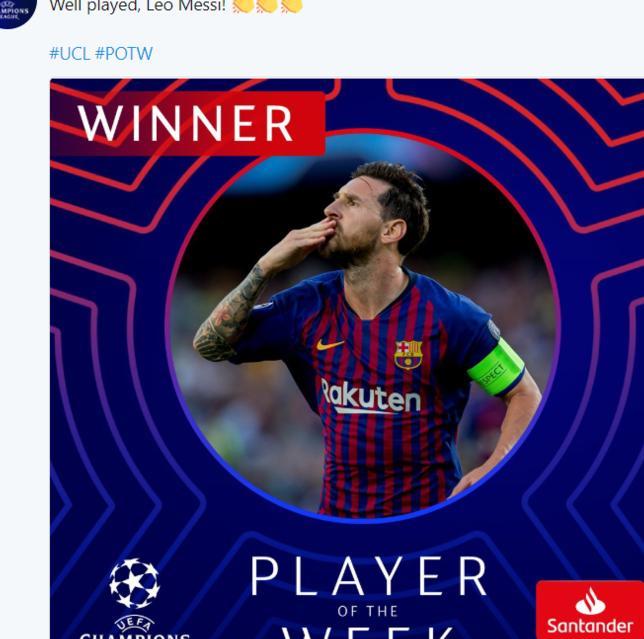Image resolution: width=644 pixels, height=639 pixels.
Task: Click the tattooed forearm in the photo
Action: [x=230, y=314]
